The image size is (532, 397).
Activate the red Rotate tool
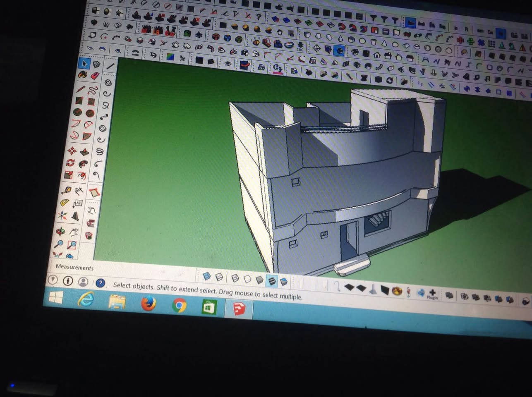tap(70, 163)
